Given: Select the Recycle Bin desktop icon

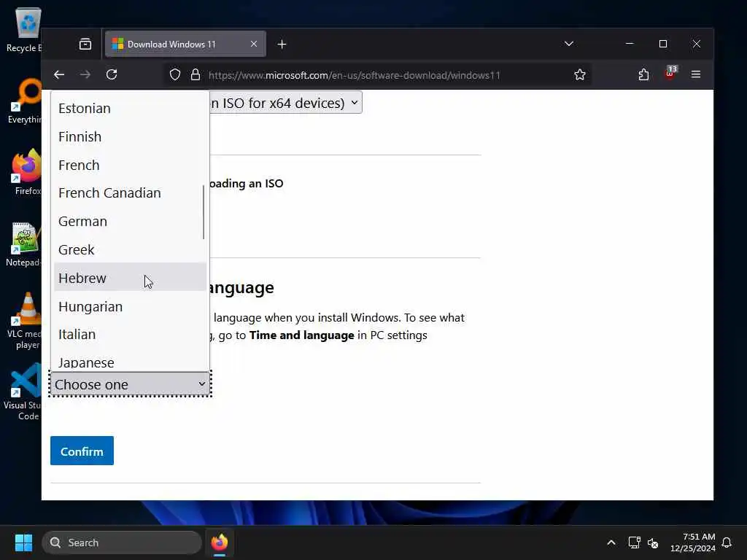Looking at the screenshot, I should tap(25, 29).
